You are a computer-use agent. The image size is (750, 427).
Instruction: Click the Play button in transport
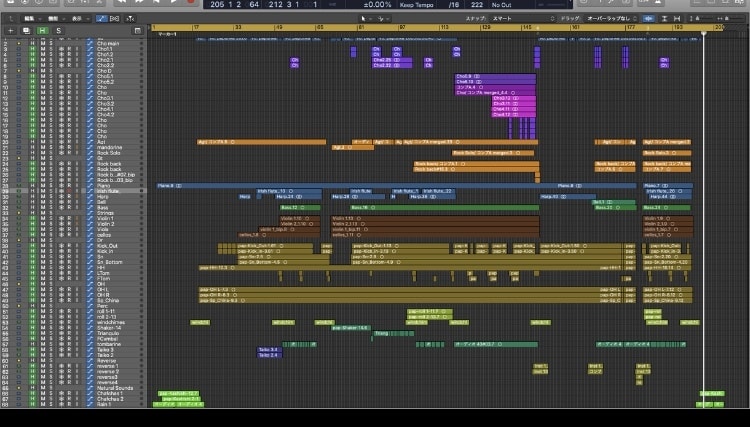tap(174, 2)
